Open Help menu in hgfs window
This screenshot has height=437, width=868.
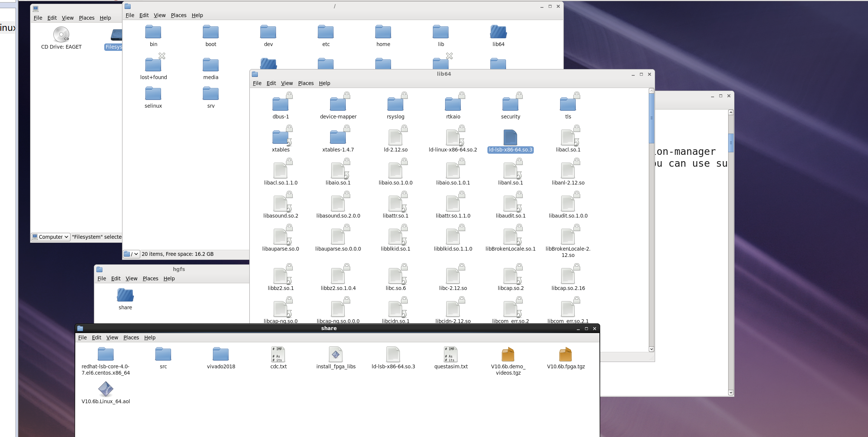(169, 278)
